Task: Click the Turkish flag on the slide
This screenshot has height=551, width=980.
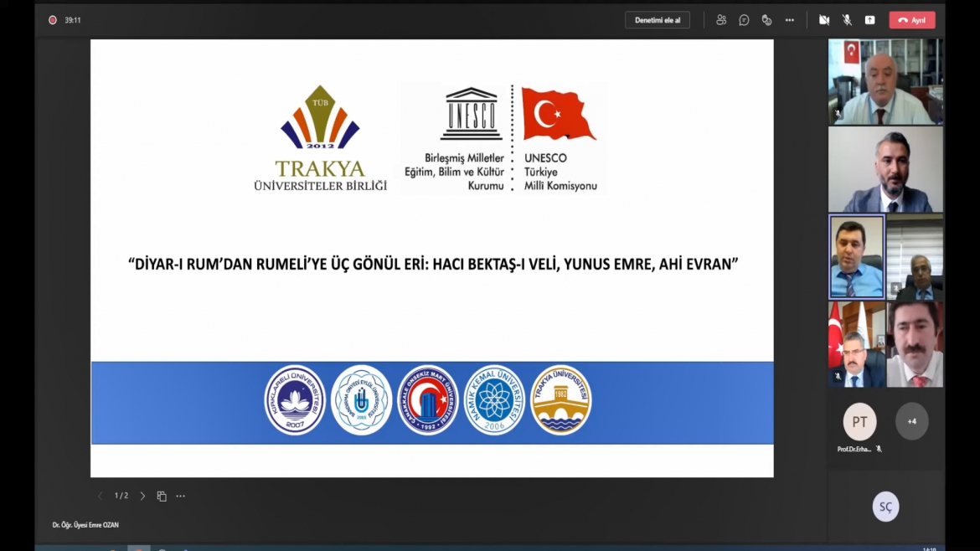Action: click(x=558, y=114)
